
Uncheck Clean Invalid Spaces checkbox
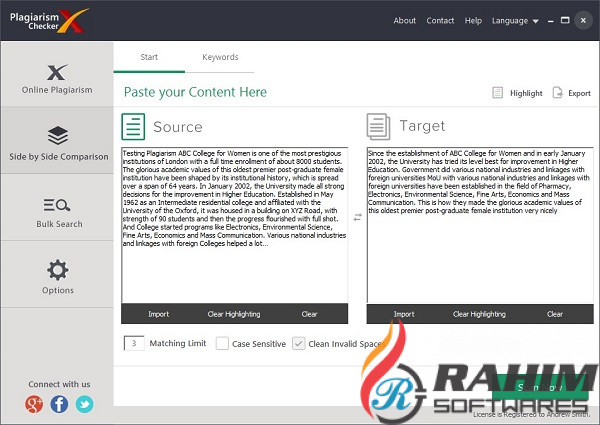tap(298, 343)
